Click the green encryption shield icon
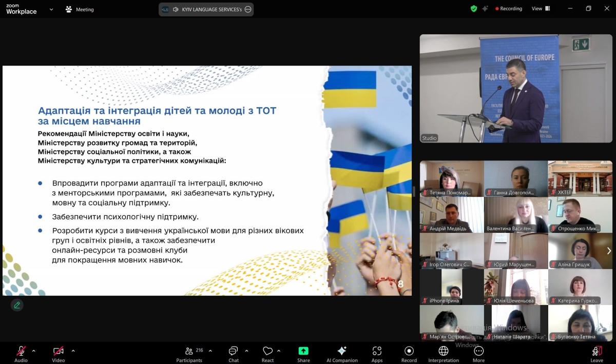This screenshot has height=364, width=616. click(x=473, y=9)
